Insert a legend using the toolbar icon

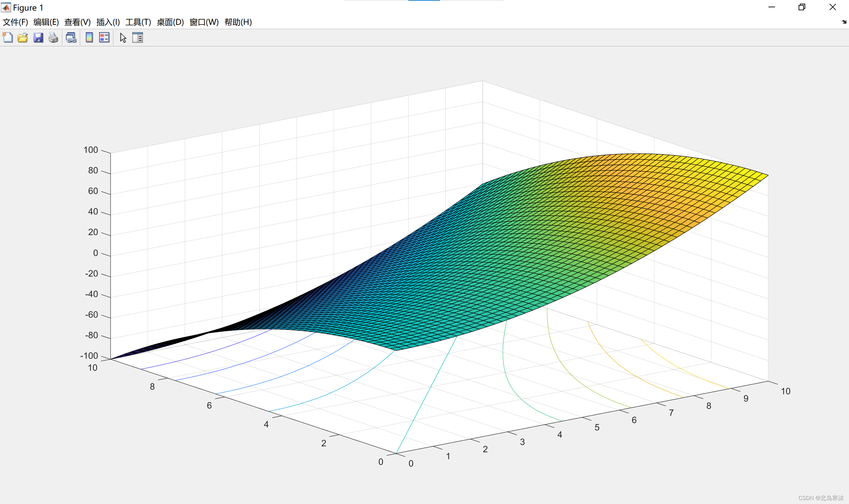tap(104, 38)
